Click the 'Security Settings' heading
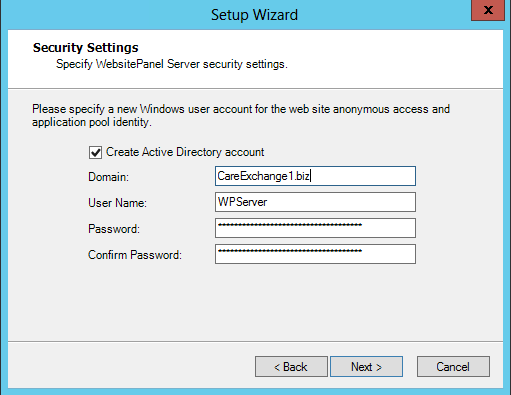511x395 pixels. (x=86, y=48)
